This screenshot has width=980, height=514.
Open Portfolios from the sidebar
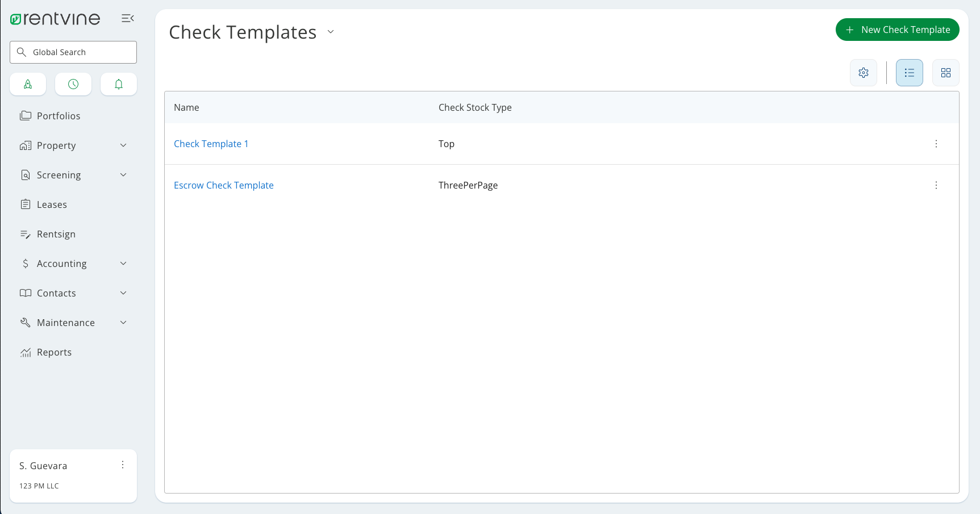(58, 115)
